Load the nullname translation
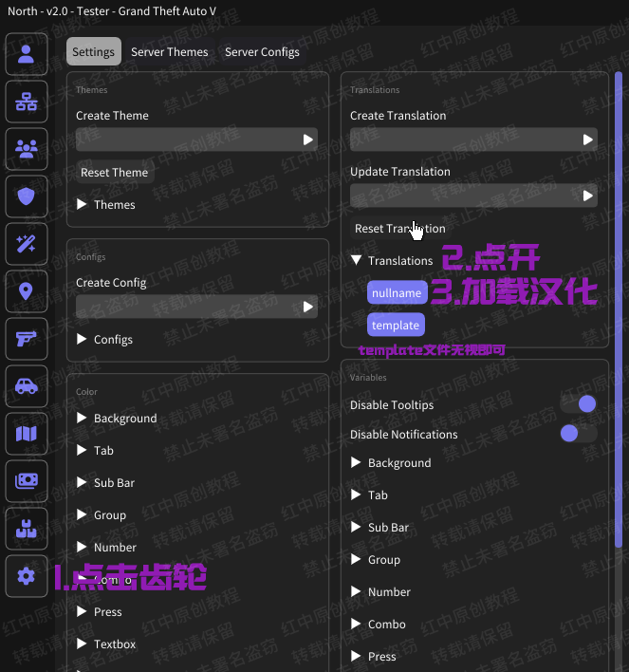The height and width of the screenshot is (672, 629). (397, 293)
